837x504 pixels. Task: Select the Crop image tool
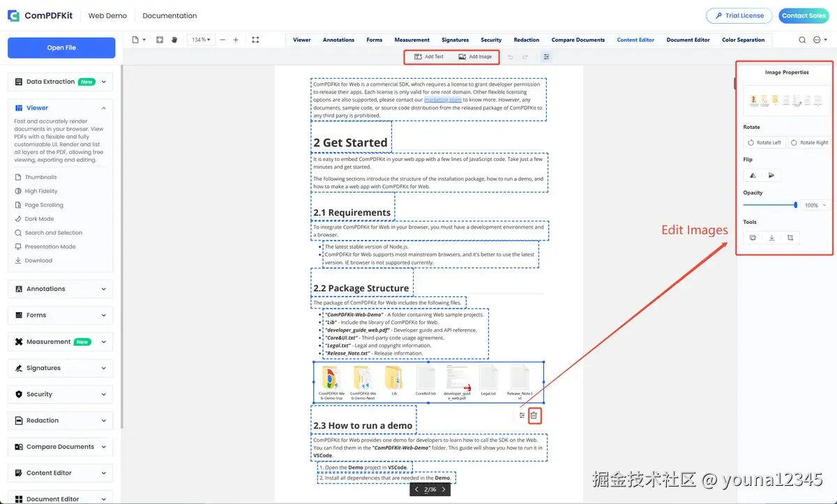pyautogui.click(x=790, y=238)
